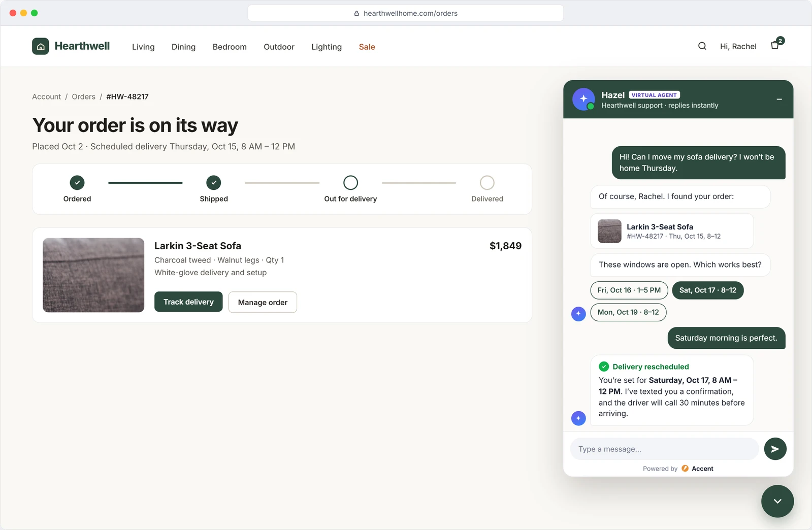
Task: Click the macOS green maximize button
Action: click(35, 13)
